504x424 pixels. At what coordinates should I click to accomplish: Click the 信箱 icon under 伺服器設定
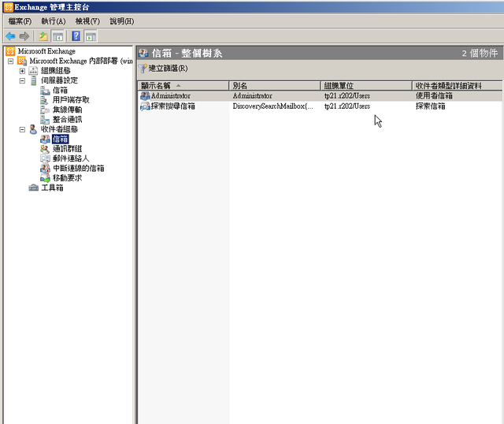[45, 91]
